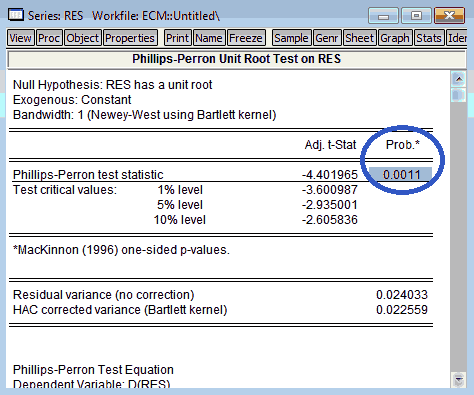
Task: Maximize the RES series window
Action: tap(416, 16)
